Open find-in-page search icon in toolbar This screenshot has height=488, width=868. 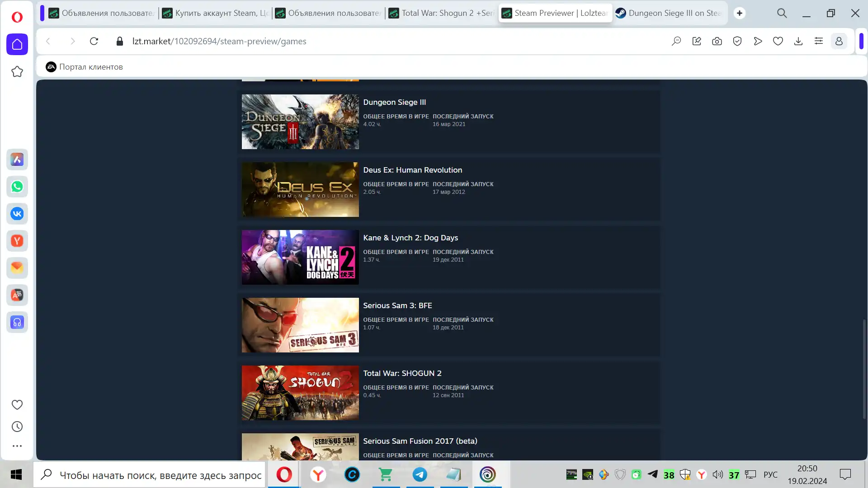pyautogui.click(x=676, y=41)
